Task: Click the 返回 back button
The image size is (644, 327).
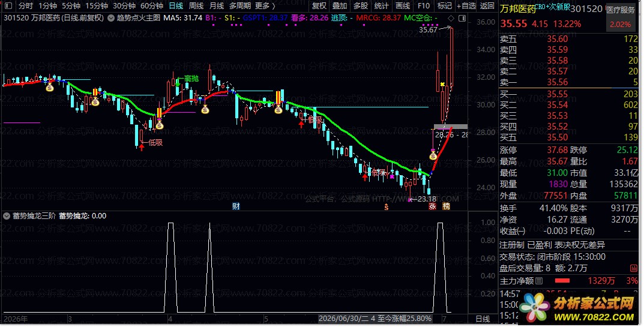Action: pos(487,6)
